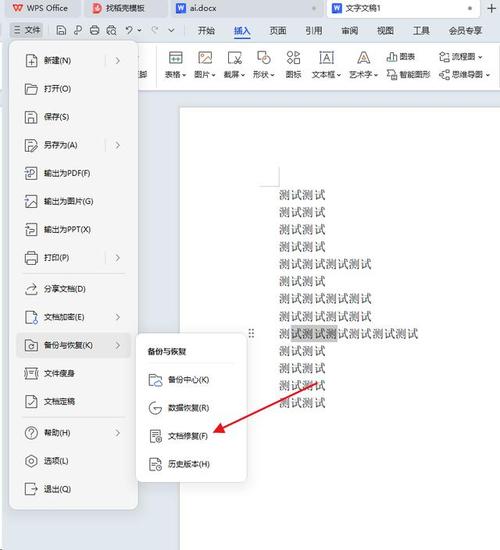Open the 流程图 dropdown
Screen dimensions: 500x550
tap(461, 56)
